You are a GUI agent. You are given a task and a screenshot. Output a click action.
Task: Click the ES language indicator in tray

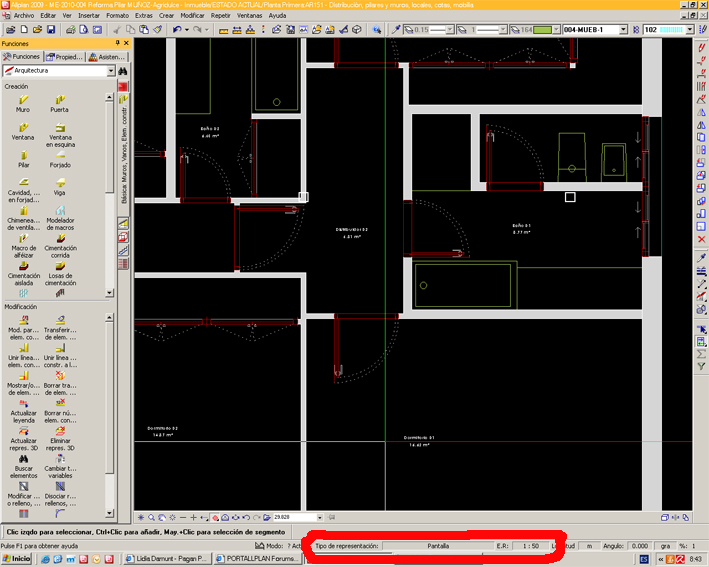pos(644,559)
